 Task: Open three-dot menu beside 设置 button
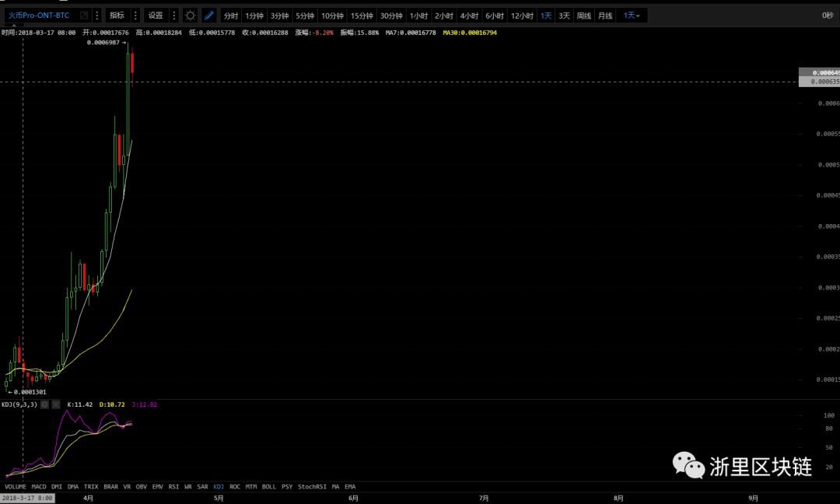click(173, 16)
